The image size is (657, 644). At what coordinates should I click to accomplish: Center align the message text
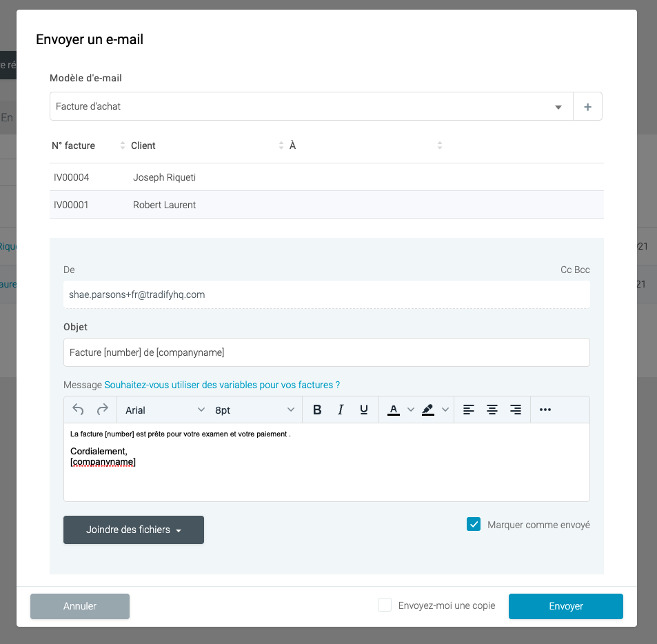pyautogui.click(x=492, y=410)
